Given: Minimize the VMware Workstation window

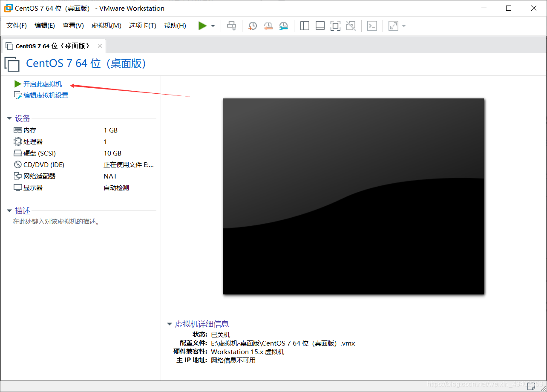Looking at the screenshot, I should point(484,8).
